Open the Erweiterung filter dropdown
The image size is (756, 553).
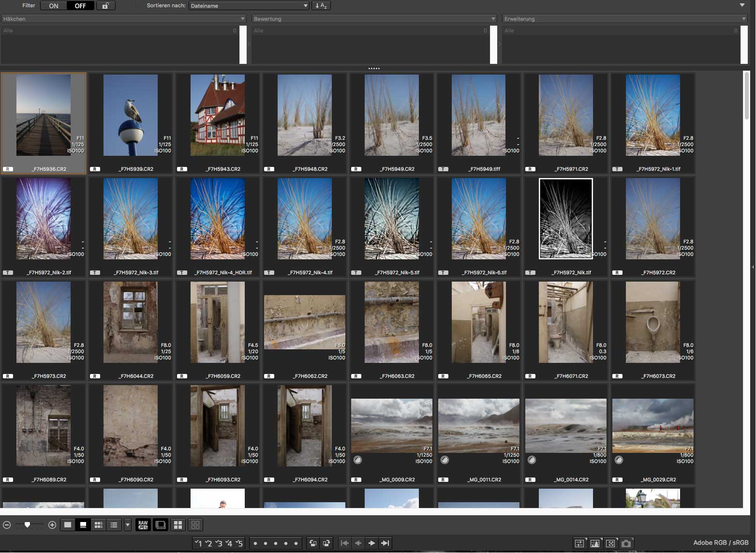click(x=625, y=19)
